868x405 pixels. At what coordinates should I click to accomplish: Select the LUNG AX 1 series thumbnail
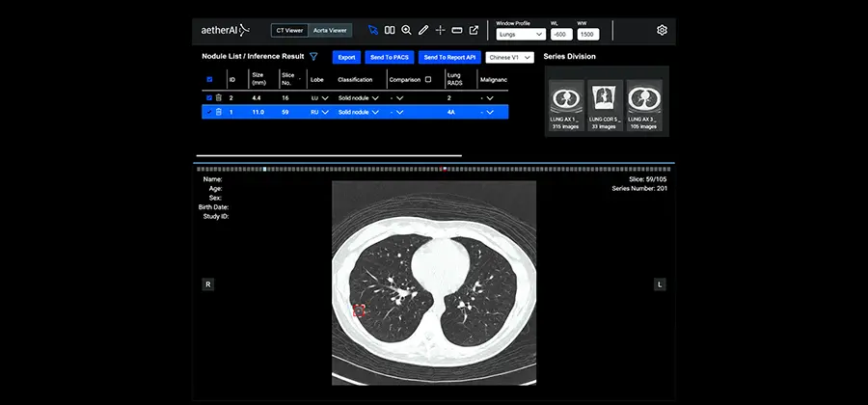[566, 105]
